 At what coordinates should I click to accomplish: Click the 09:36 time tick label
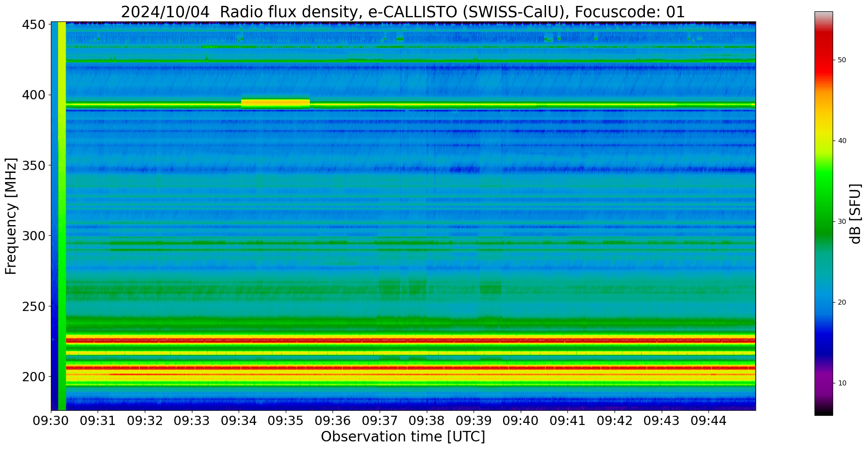tap(333, 421)
